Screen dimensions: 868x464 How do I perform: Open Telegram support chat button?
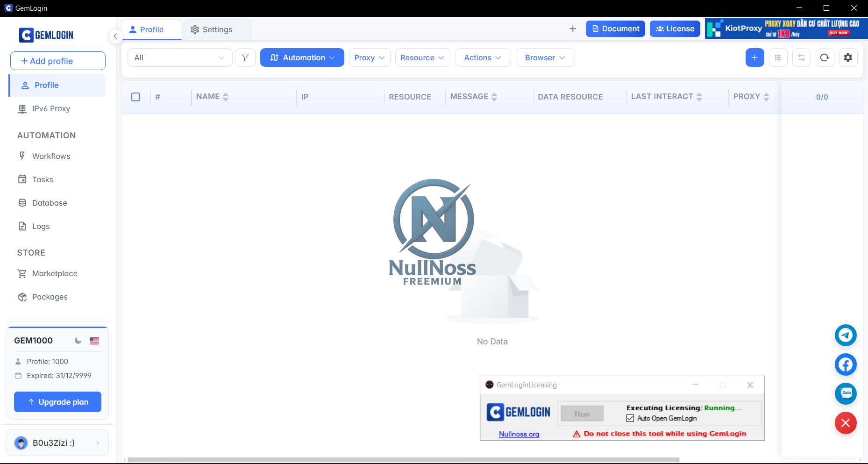point(846,335)
